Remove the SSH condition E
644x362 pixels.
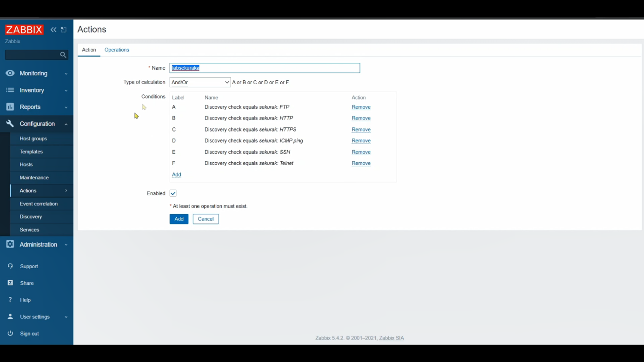[x=361, y=152]
